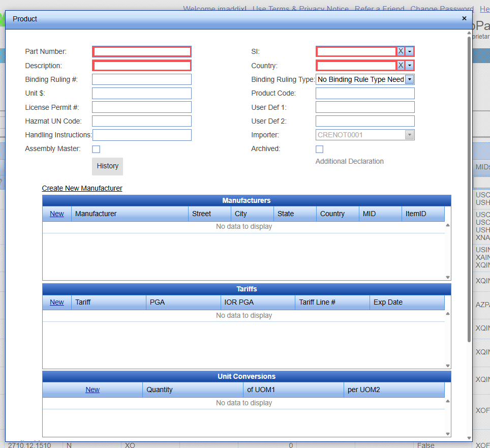Open the History button

tap(107, 166)
